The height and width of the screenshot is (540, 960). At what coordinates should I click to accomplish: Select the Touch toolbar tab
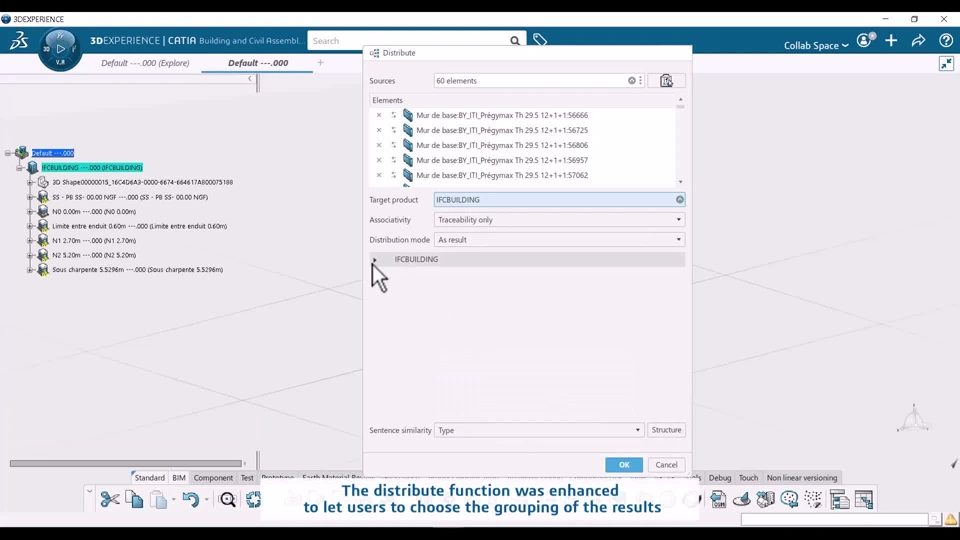click(x=748, y=478)
